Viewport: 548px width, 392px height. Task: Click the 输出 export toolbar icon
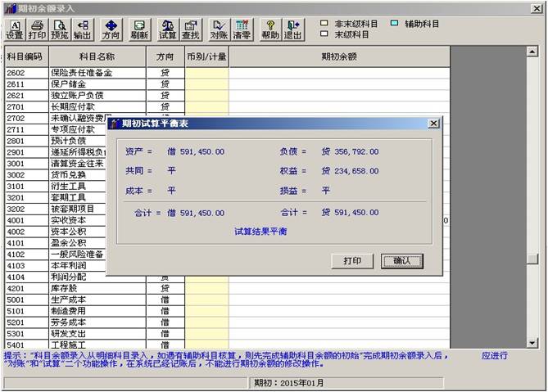coord(83,30)
